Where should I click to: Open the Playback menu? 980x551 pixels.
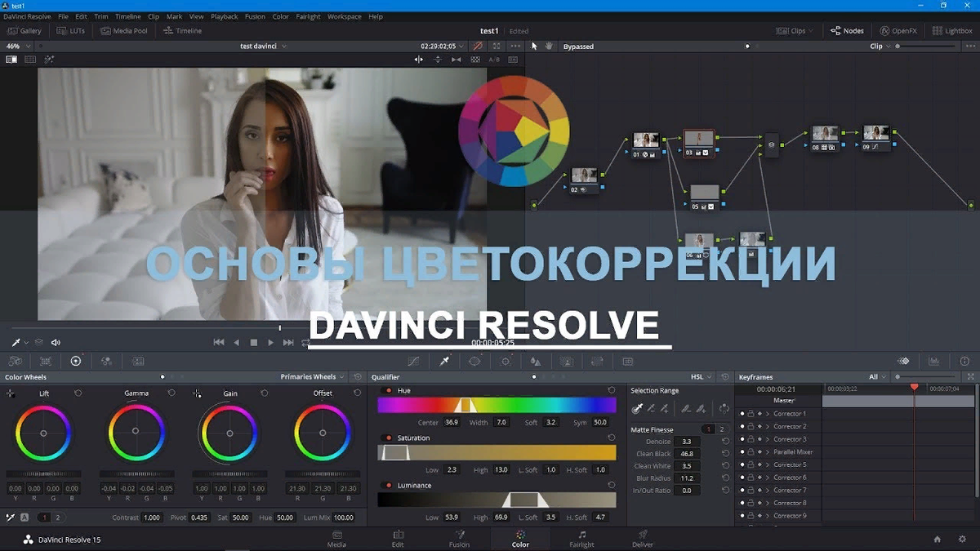(225, 16)
